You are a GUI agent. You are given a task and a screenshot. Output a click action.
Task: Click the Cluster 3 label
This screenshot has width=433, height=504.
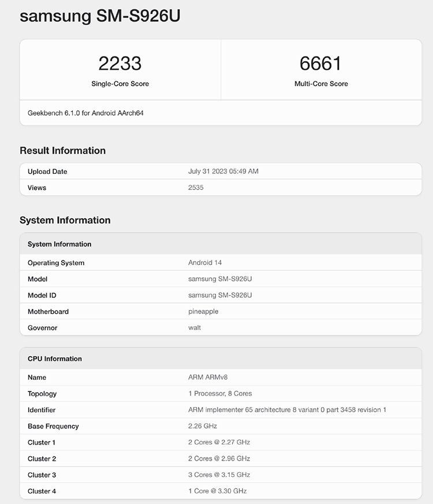[x=42, y=475]
